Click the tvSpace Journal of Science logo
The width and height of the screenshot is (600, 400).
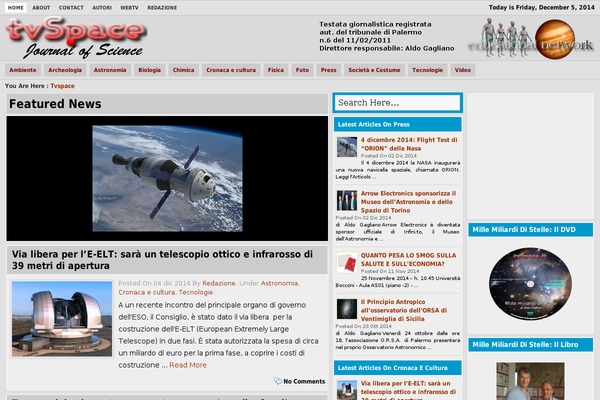[76, 38]
